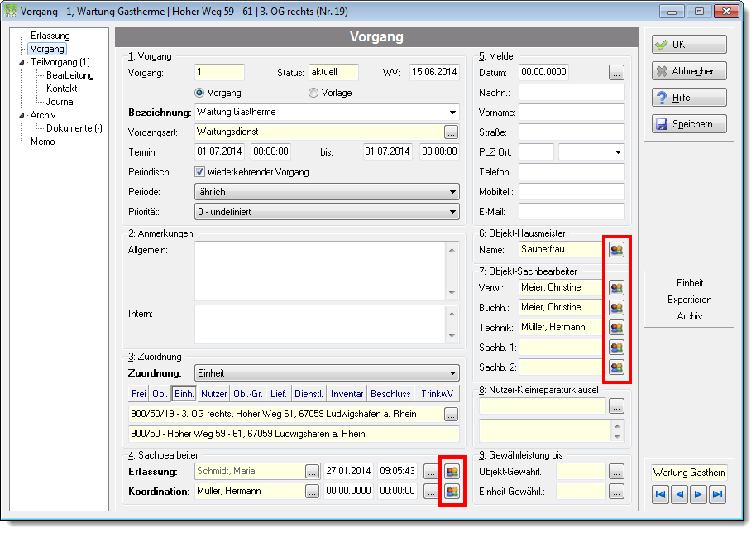Select Journal in the navigation tree
Viewport: 756px width, 533px height.
tap(60, 102)
